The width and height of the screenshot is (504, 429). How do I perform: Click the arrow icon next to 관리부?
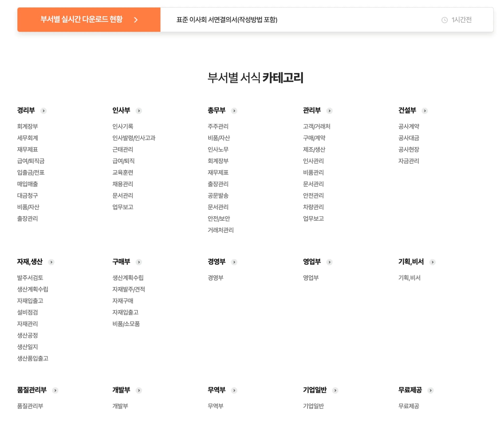pos(329,111)
